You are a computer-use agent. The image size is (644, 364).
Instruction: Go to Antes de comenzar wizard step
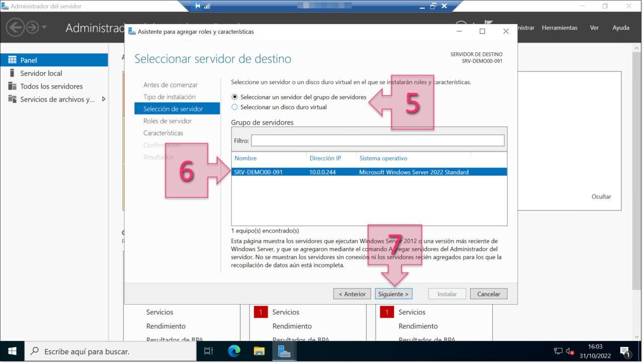(171, 85)
